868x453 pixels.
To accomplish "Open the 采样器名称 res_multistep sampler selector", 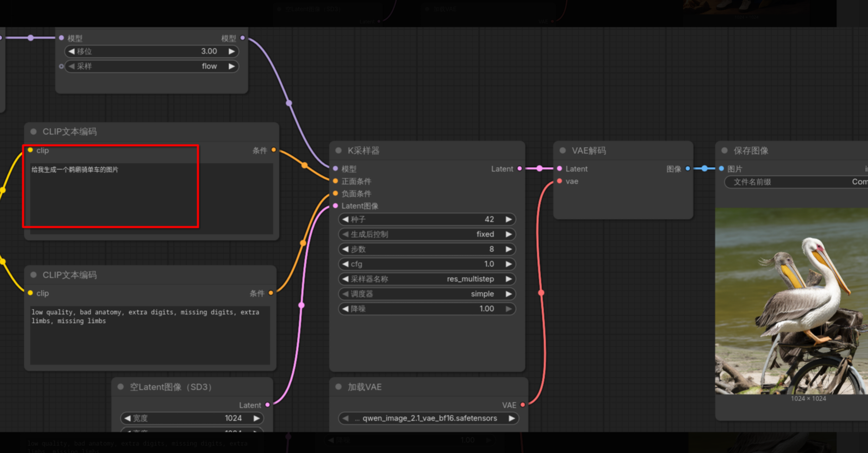I will [427, 279].
